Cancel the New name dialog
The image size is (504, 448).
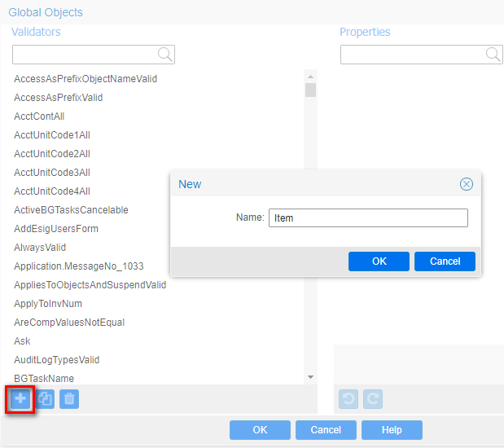445,261
